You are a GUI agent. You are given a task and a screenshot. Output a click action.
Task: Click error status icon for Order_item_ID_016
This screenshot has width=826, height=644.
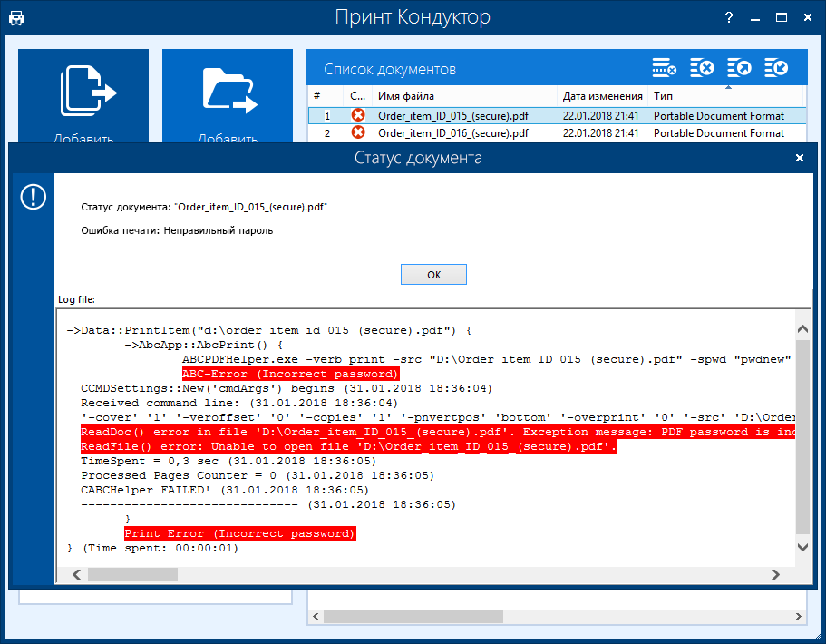click(x=358, y=132)
